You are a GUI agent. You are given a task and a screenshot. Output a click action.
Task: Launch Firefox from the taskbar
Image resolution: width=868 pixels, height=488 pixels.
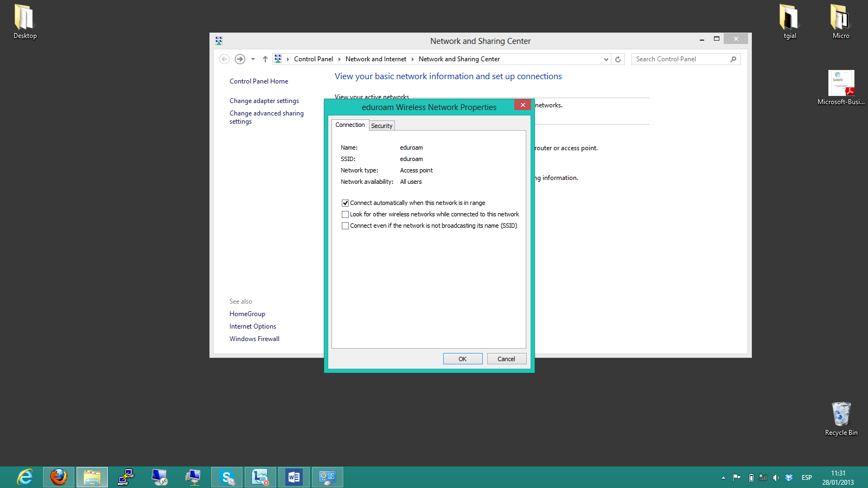(x=59, y=477)
